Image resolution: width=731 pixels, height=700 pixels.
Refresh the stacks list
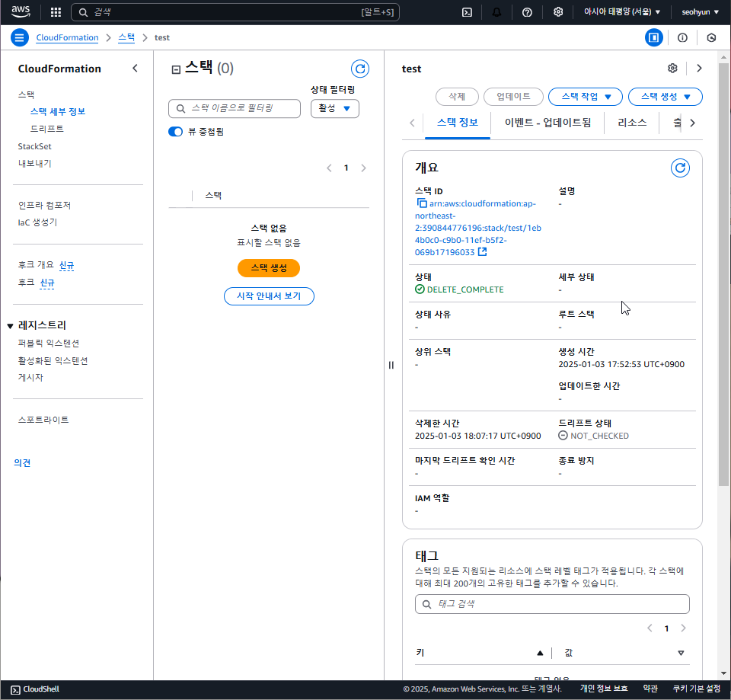(360, 69)
